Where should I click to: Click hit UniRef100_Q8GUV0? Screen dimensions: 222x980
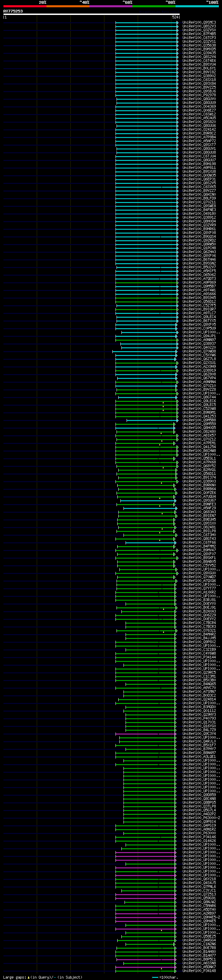click(199, 99)
